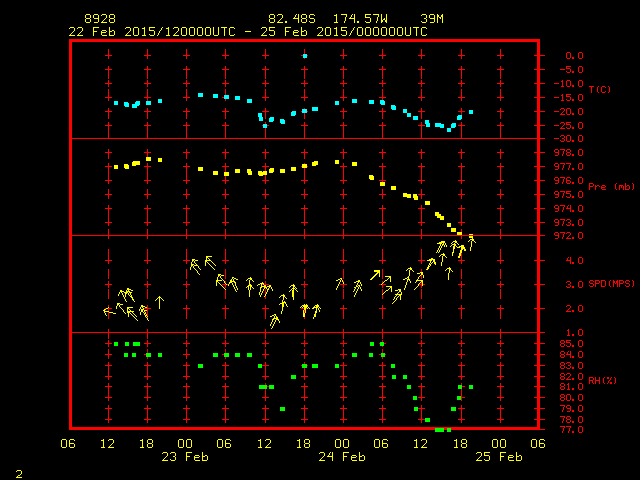Click the 25 Feb date label
The width and height of the screenshot is (640, 480).
coord(497,457)
